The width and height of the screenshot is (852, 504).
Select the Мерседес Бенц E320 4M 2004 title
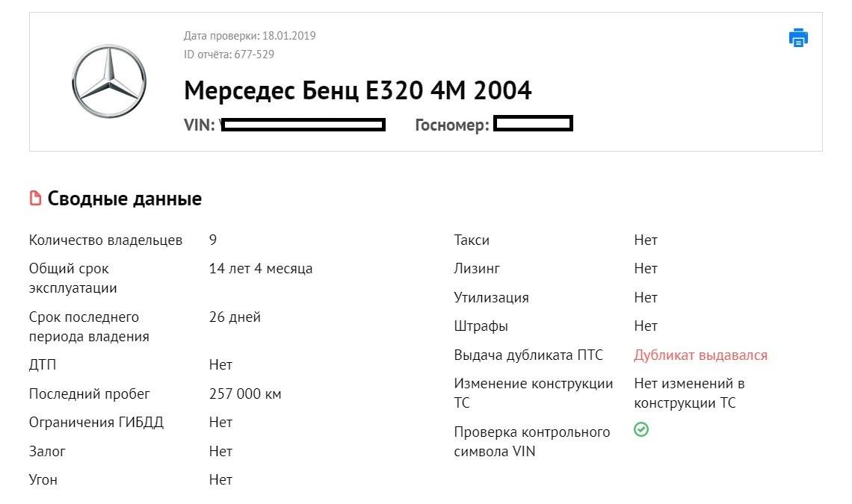(x=357, y=90)
